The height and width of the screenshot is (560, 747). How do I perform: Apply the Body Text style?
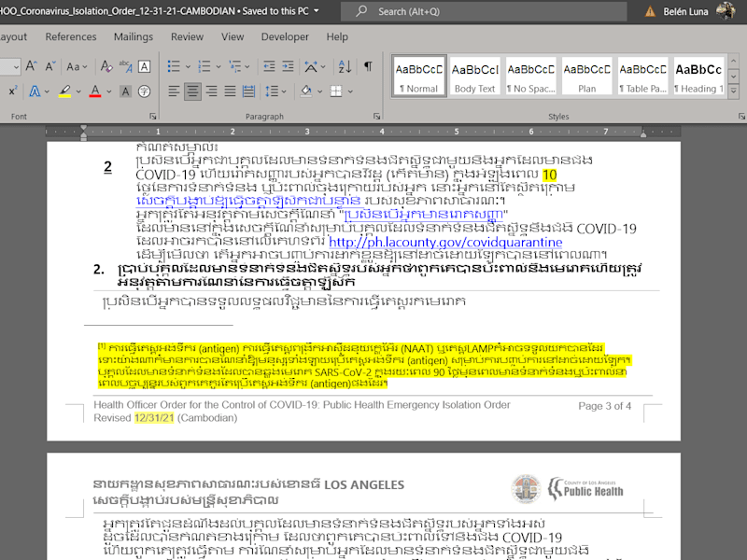click(475, 77)
